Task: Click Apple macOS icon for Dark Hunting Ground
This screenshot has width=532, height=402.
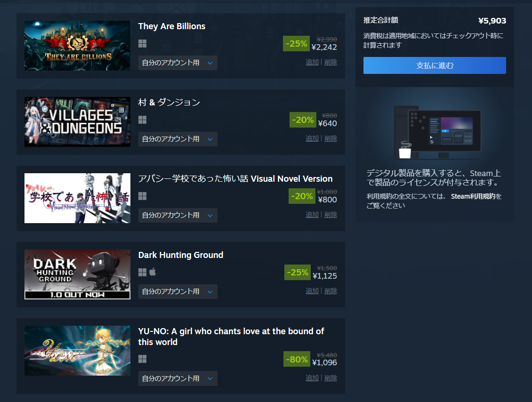Action: [x=153, y=272]
